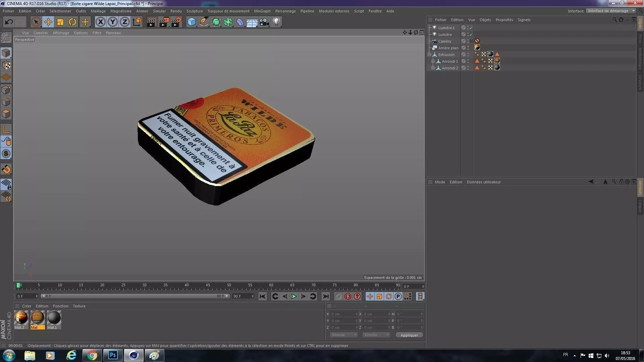Open Photoshop from taskbar
Image resolution: width=644 pixels, height=362 pixels.
point(113,355)
